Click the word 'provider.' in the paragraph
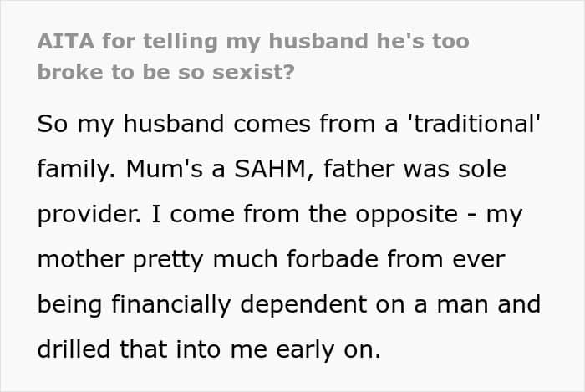 [x=89, y=215]
